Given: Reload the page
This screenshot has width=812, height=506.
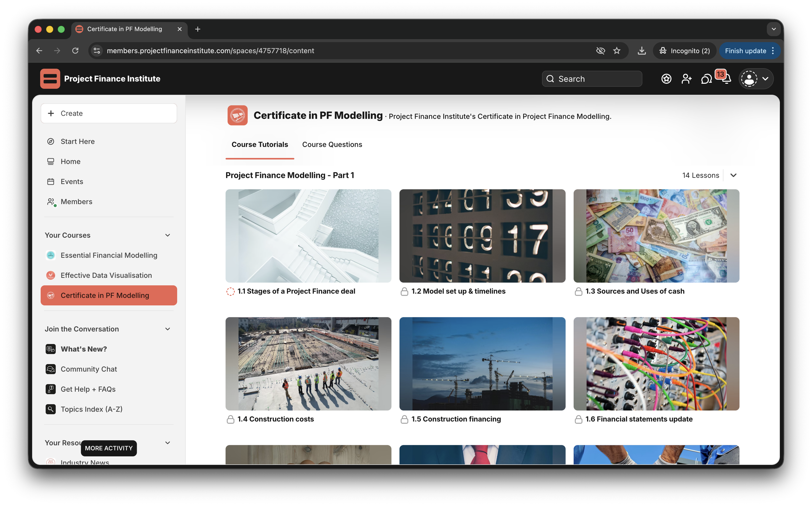Looking at the screenshot, I should (x=75, y=51).
